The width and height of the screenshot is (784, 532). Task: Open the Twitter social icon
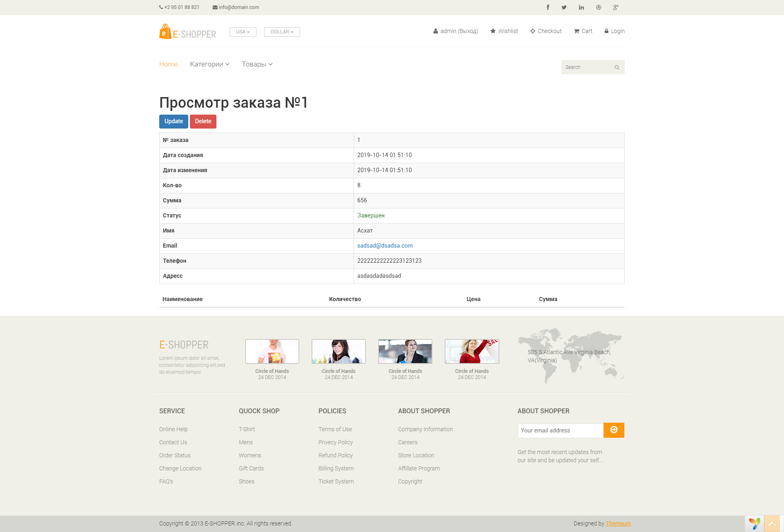564,7
